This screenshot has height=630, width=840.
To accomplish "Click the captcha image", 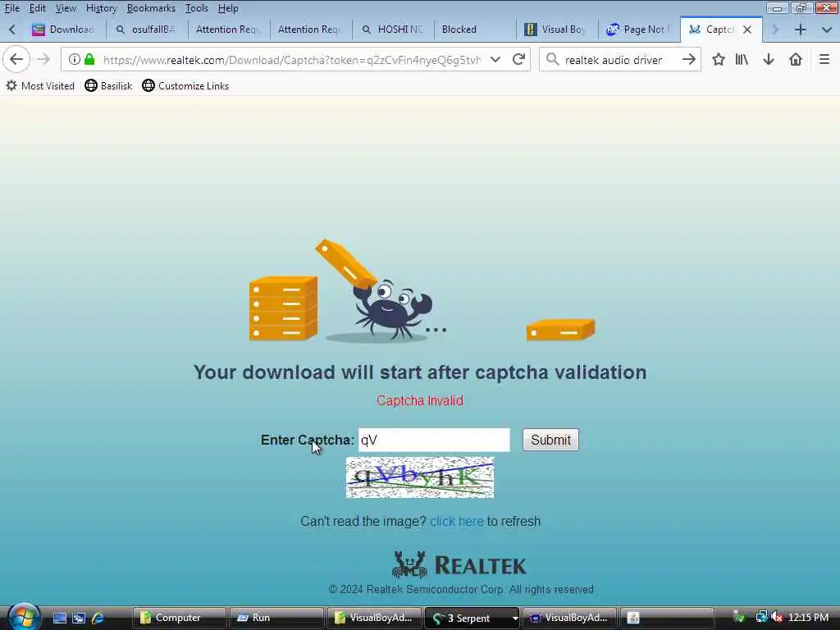I will pos(419,477).
